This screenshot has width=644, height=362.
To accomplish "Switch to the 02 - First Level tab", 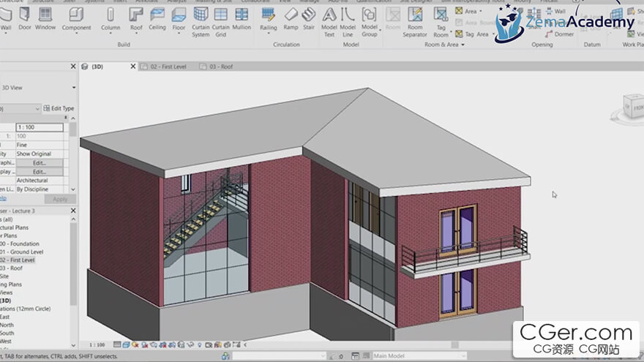I will 168,67.
